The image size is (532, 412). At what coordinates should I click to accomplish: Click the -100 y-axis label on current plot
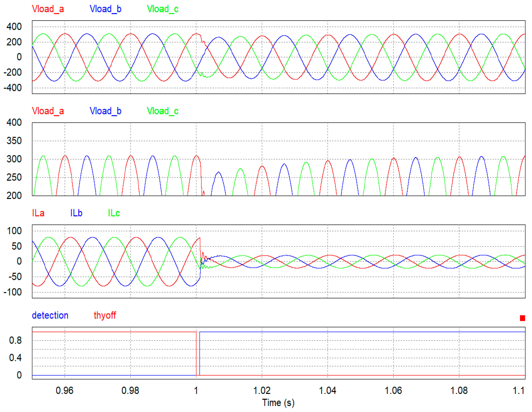click(13, 292)
